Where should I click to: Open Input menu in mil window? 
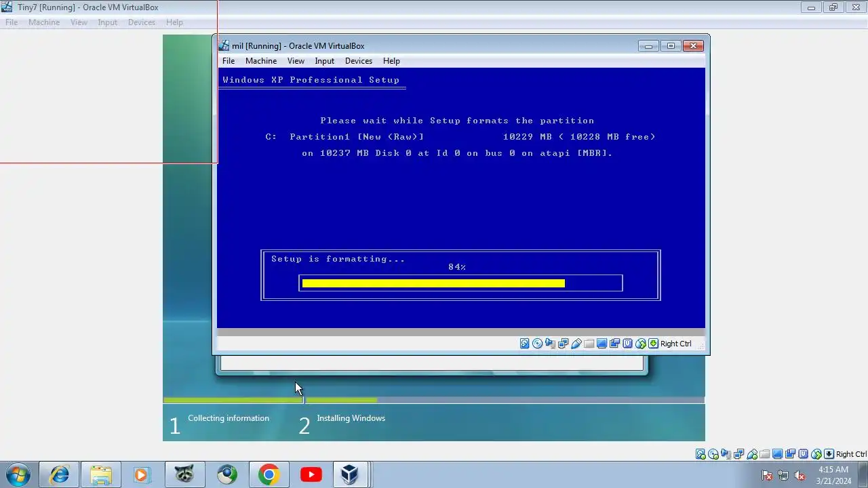click(x=325, y=61)
